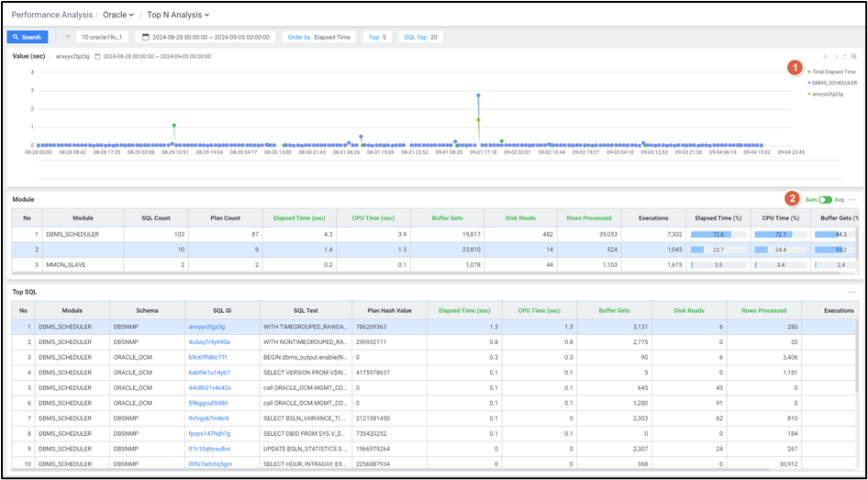Click the chart forward arrow icon
Viewport: 868px width, 480px height.
tap(835, 57)
